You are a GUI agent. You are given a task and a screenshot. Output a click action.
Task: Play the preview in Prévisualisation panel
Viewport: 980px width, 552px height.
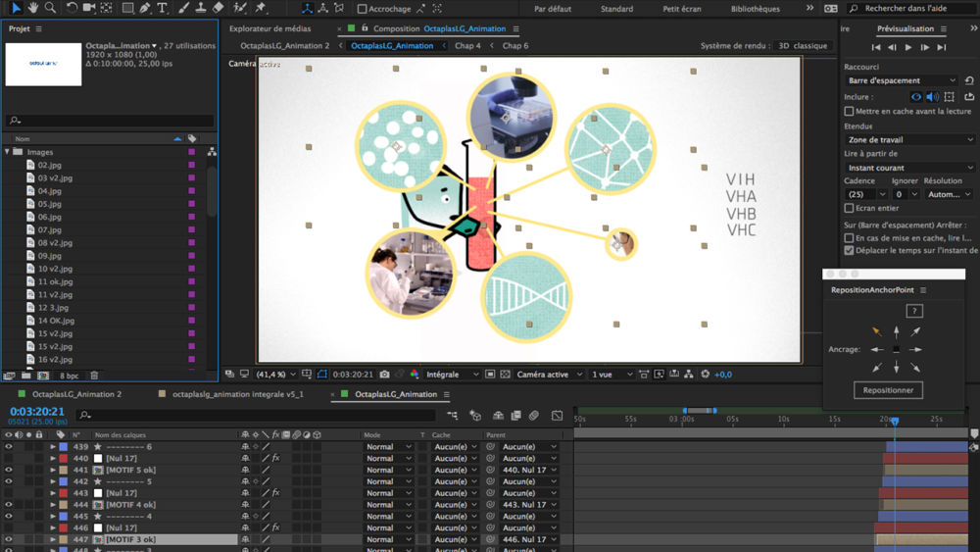coord(908,47)
